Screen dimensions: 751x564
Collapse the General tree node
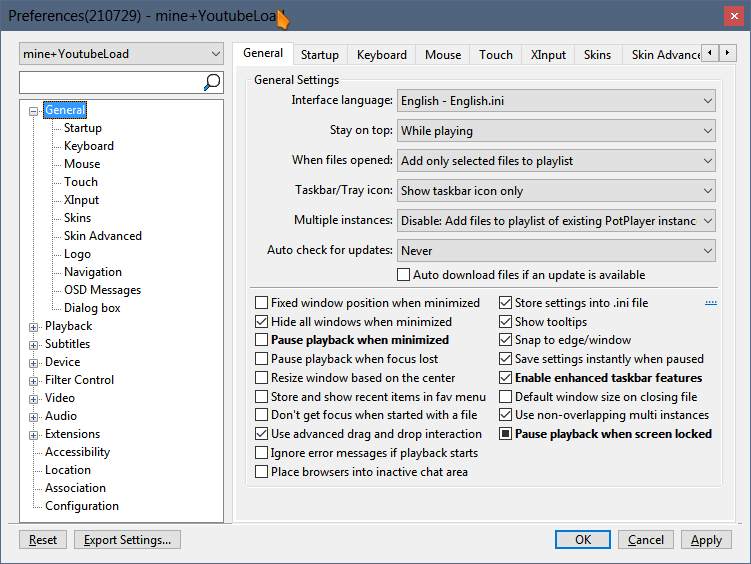[x=35, y=111]
